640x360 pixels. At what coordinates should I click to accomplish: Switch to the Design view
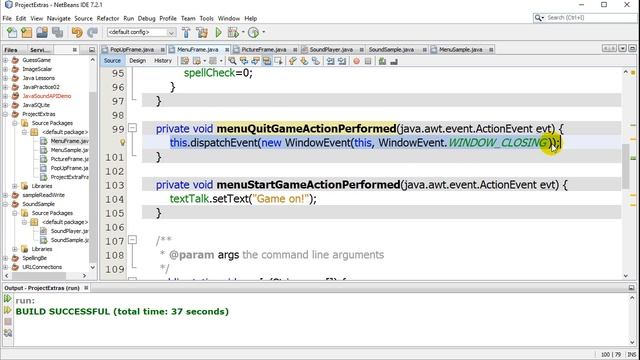point(137,61)
